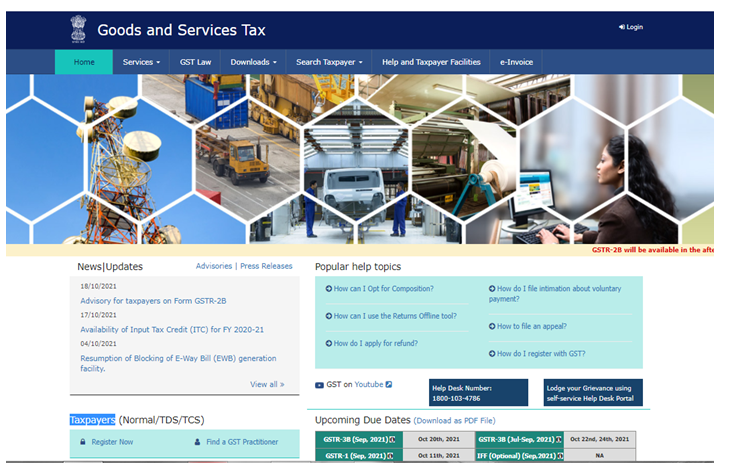Click the external link icon after Youtube

(389, 384)
